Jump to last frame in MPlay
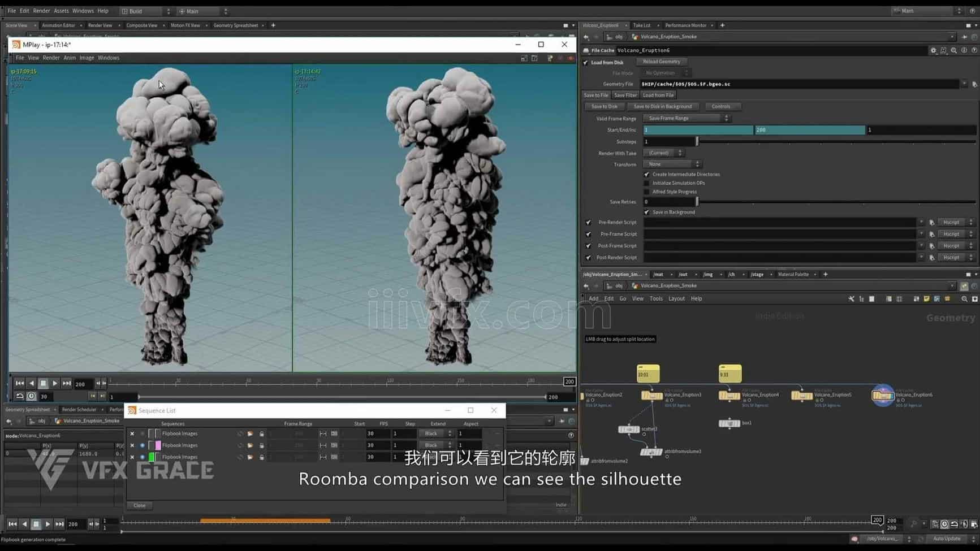 tap(67, 383)
